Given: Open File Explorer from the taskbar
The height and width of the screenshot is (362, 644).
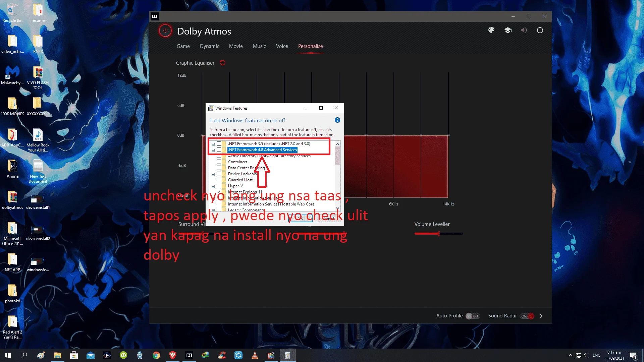Looking at the screenshot, I should pos(58,355).
